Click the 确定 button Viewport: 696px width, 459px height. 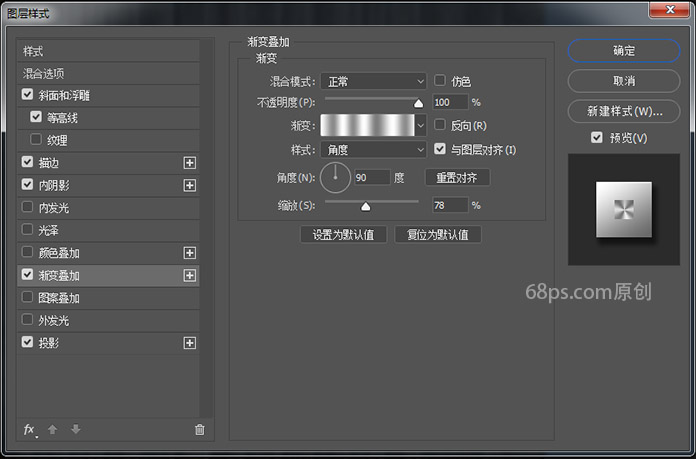click(x=624, y=51)
